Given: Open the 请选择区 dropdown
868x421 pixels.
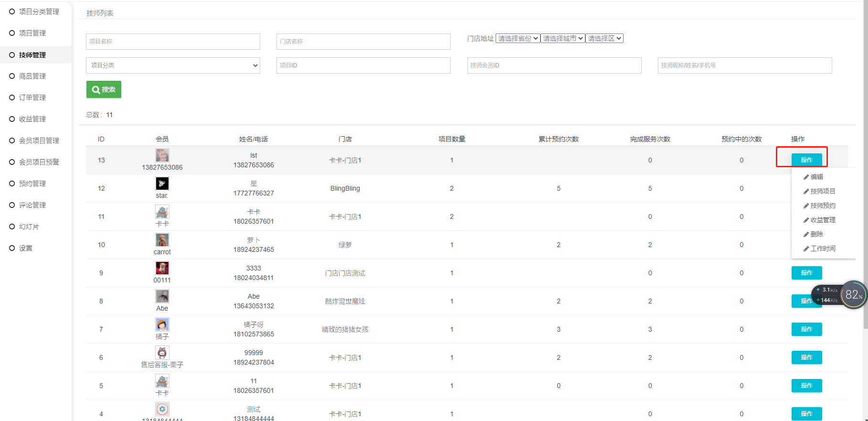Looking at the screenshot, I should pos(604,38).
